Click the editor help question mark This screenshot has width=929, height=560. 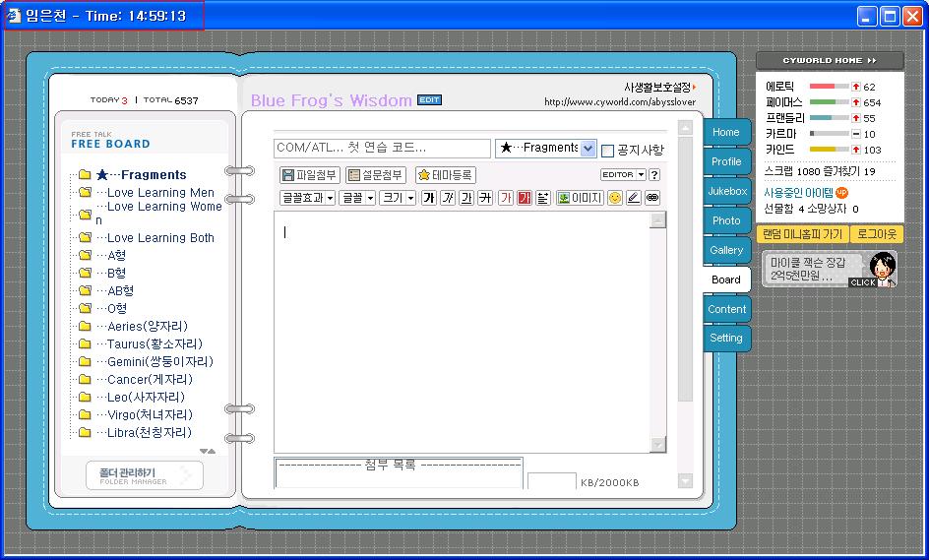(x=654, y=175)
